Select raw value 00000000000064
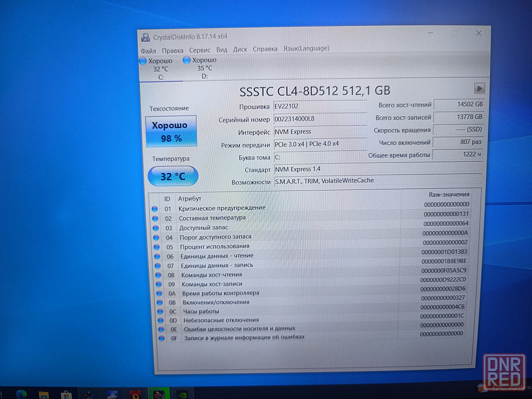This screenshot has width=532, height=399. point(446,223)
